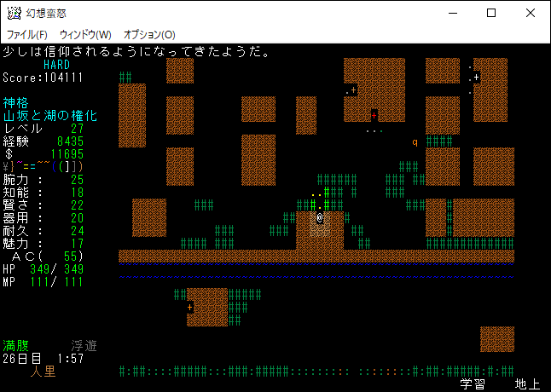Click the orange + door in lower-left building
The height and width of the screenshot is (392, 551).
coord(189,307)
